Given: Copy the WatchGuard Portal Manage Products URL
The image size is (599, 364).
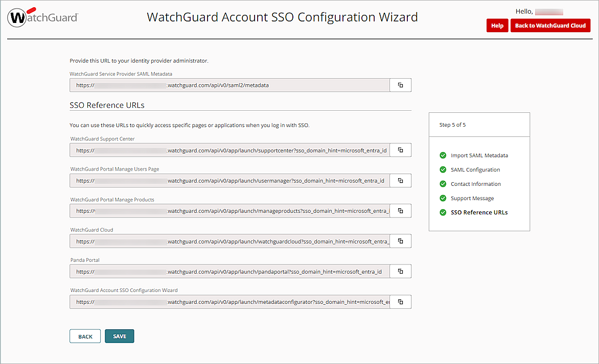Looking at the screenshot, I should [400, 210].
